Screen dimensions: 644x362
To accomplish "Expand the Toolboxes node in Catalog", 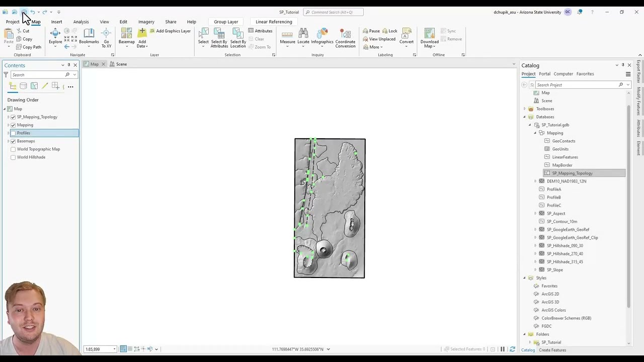I will coord(524,109).
